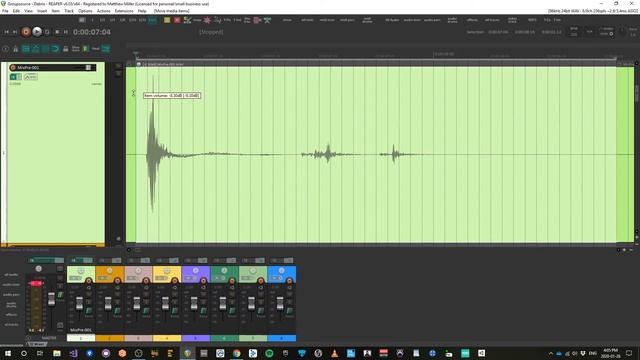Toggle record arm on MixPre-001 track panel
Viewport: 640px width, 360px height.
click(13, 67)
